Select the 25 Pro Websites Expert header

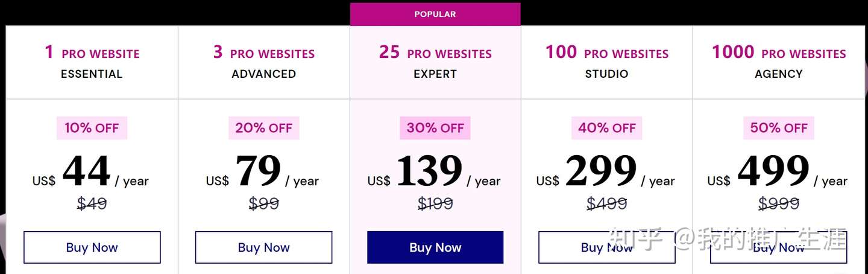pos(435,62)
